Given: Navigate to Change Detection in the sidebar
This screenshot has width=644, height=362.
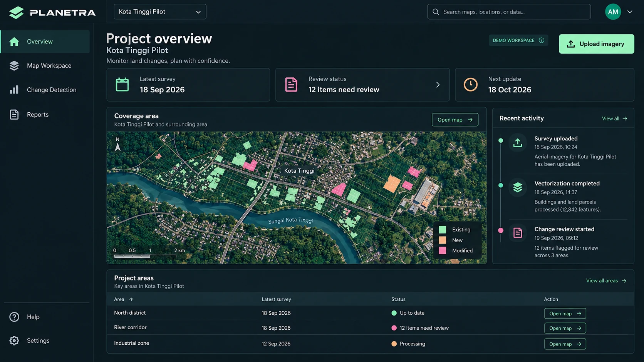Looking at the screenshot, I should [x=45, y=90].
